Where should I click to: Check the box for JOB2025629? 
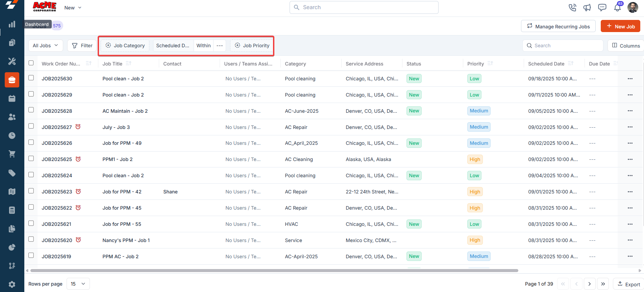(x=31, y=94)
